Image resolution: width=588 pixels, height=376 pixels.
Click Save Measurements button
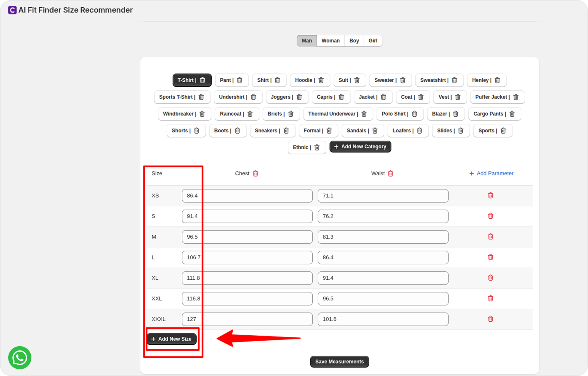tap(339, 362)
